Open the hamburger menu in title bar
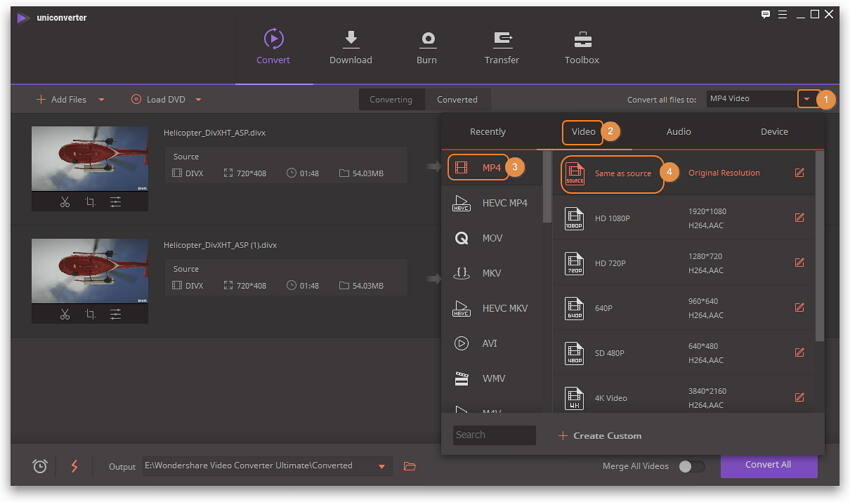 [782, 15]
